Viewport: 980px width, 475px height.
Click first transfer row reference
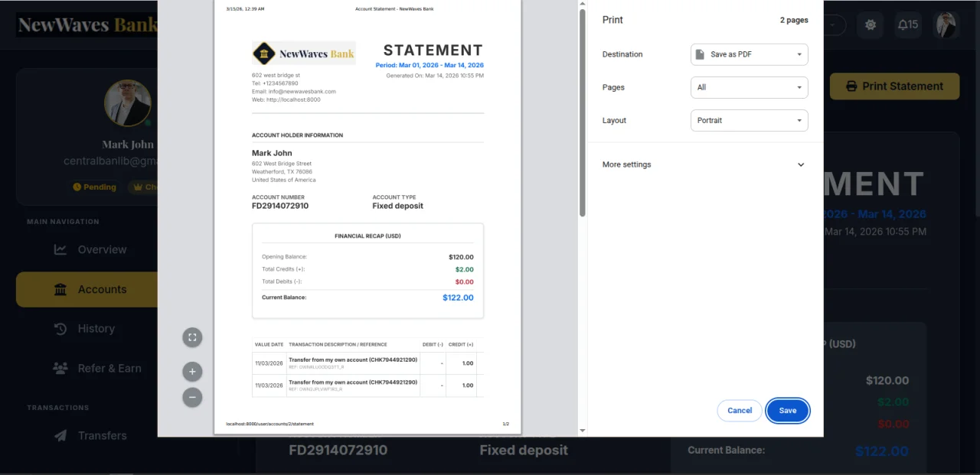click(x=315, y=367)
